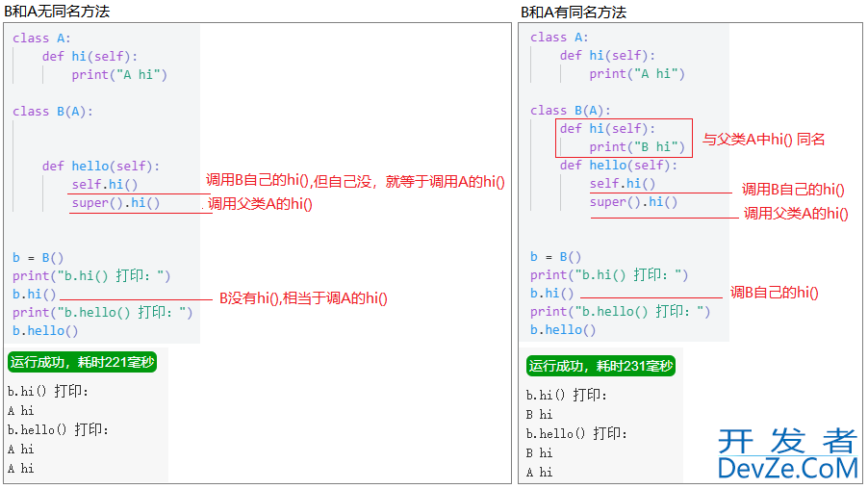Click print("b.hello() 打印: ") in 有同名方法 code
The height and width of the screenshot is (489, 868).
[x=620, y=311]
